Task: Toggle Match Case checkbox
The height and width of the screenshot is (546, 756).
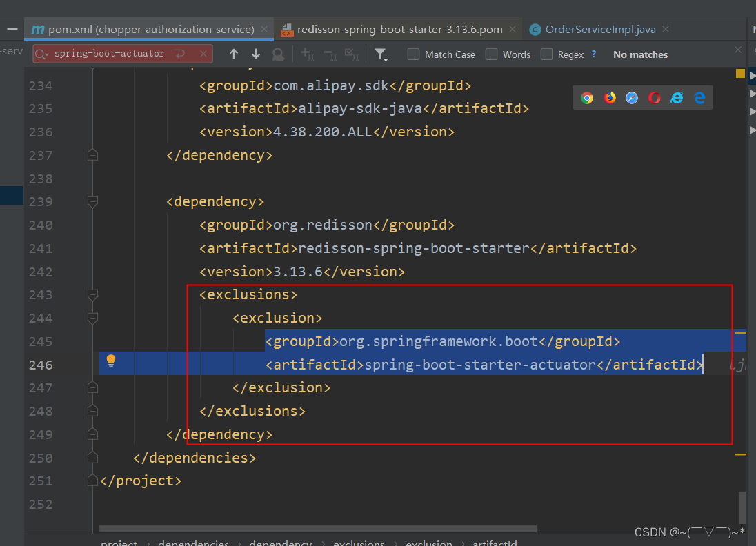Action: tap(413, 54)
